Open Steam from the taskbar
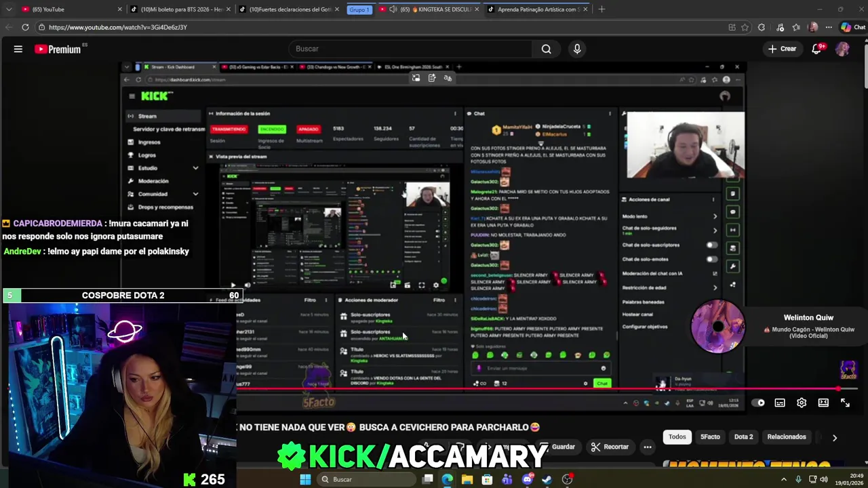The image size is (868, 488). click(x=547, y=479)
